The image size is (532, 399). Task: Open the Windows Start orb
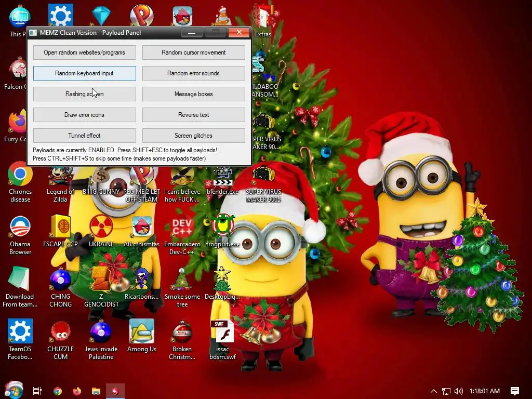pos(14,390)
